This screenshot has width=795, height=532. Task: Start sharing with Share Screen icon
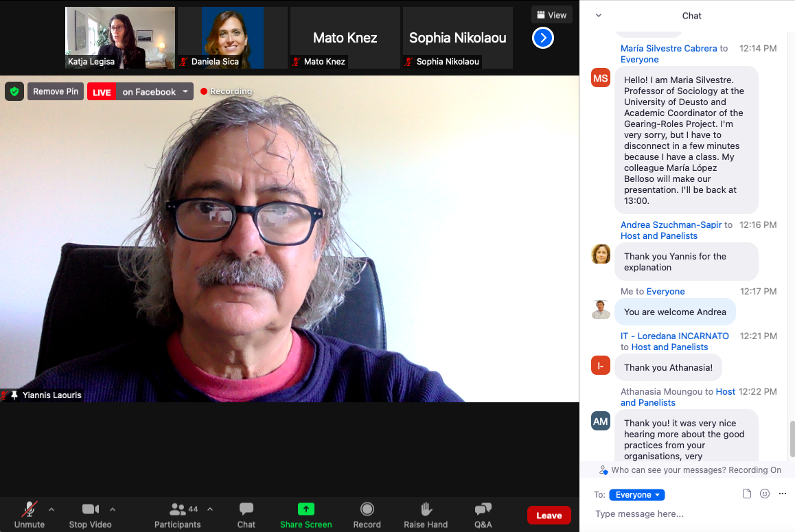click(306, 509)
